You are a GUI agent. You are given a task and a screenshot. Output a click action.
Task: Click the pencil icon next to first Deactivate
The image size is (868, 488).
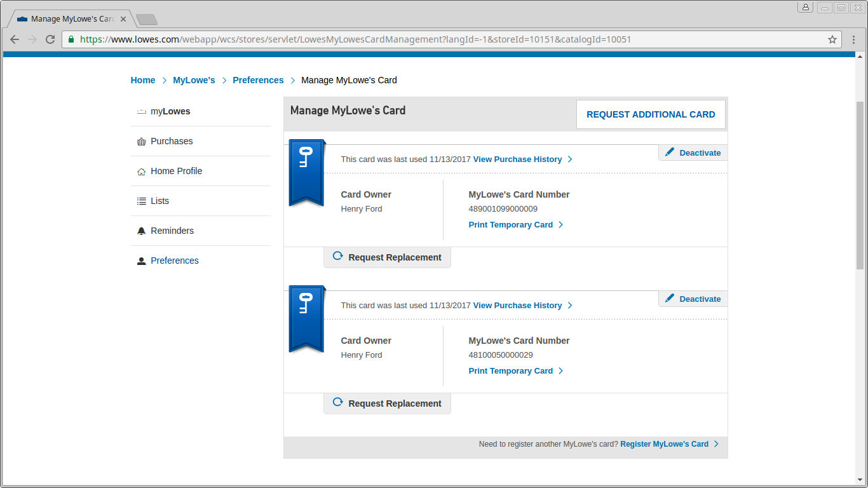[x=670, y=152]
